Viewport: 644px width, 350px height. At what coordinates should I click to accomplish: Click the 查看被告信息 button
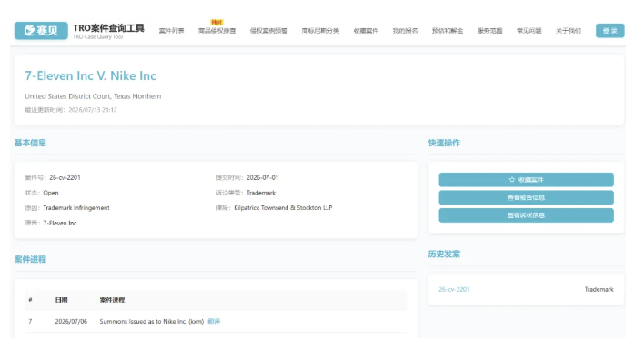point(526,197)
